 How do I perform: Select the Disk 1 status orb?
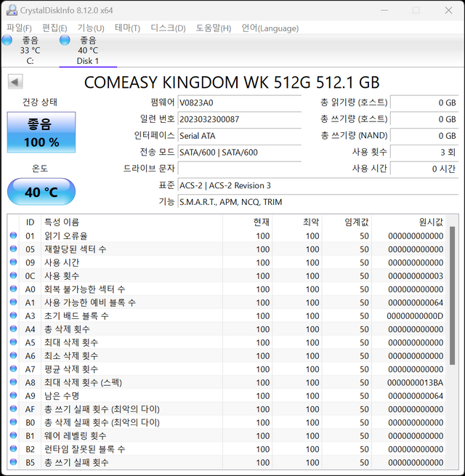65,41
